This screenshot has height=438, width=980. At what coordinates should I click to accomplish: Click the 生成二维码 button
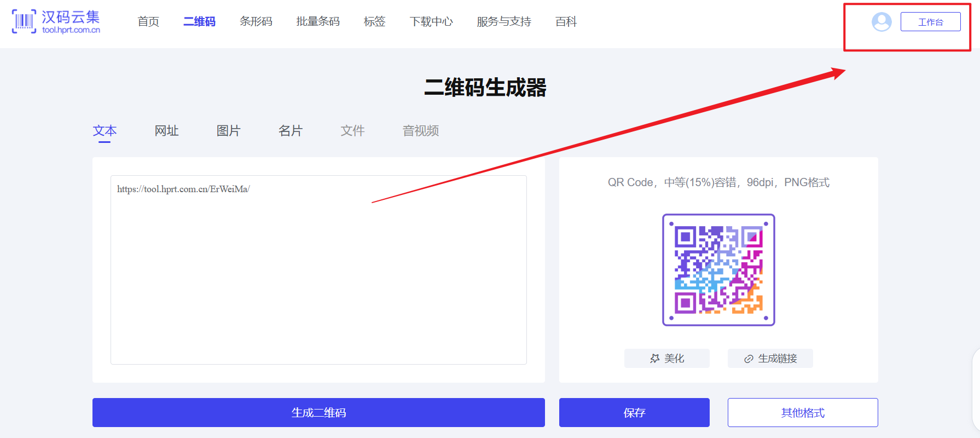(318, 413)
